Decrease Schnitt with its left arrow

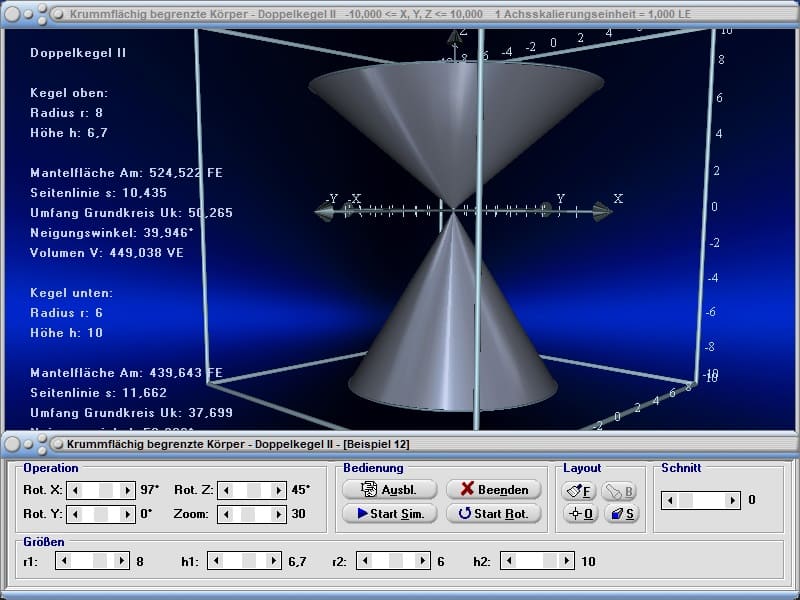pos(670,501)
